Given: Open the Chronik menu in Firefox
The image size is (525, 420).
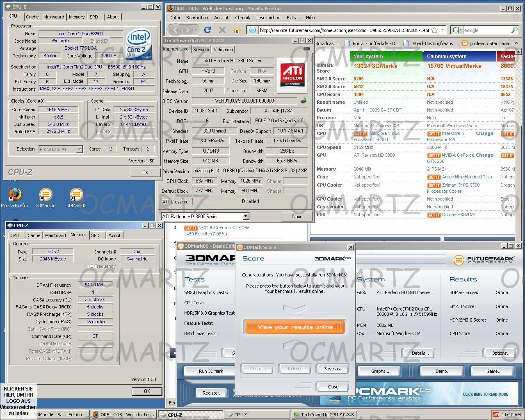Looking at the screenshot, I should (x=242, y=18).
